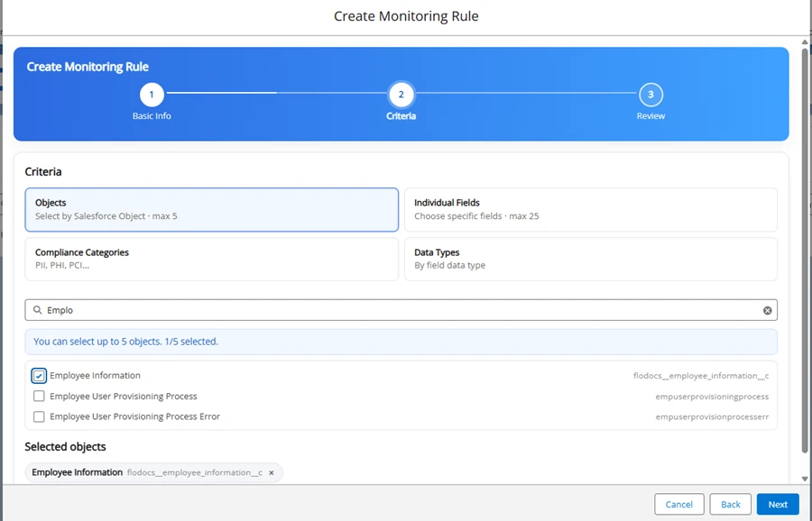The width and height of the screenshot is (812, 521).
Task: Click the Employee Information selected pill
Action: tap(78, 472)
